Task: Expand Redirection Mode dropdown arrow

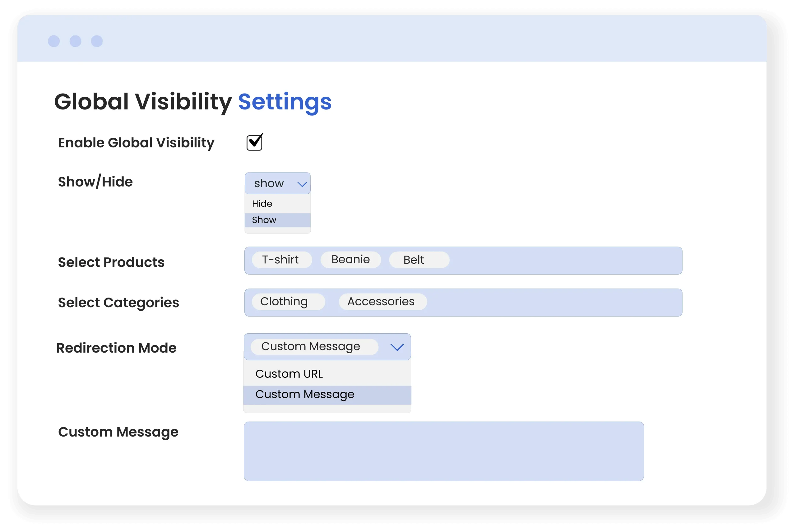Action: click(x=397, y=347)
